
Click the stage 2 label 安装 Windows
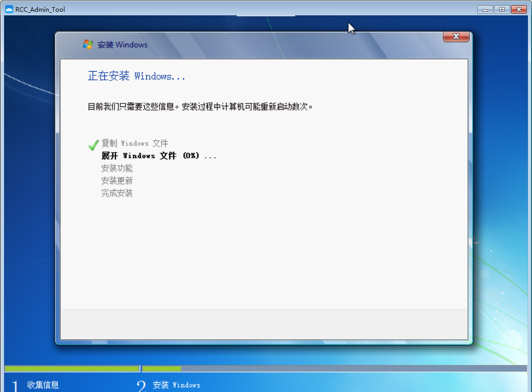(176, 385)
